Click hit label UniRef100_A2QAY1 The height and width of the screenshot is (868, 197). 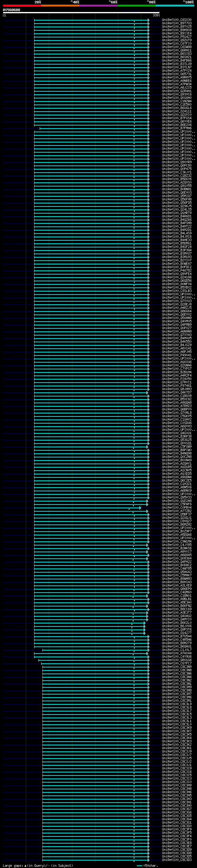(x=177, y=464)
